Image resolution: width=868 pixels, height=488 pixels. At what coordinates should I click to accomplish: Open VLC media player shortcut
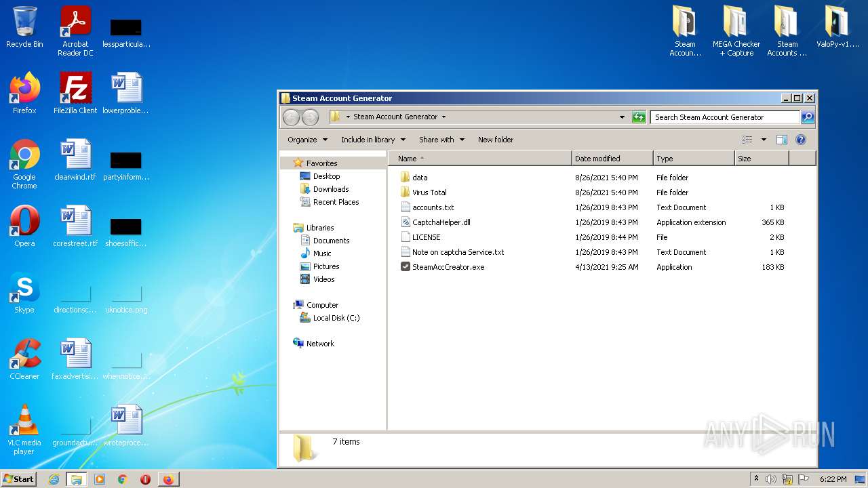tap(24, 430)
